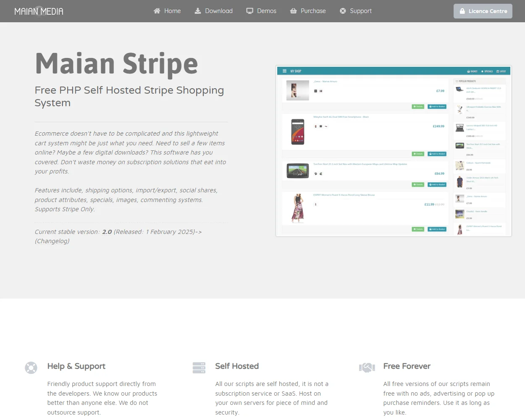Open the Changelog link
Viewport: 525px width, 420px height.
click(52, 241)
